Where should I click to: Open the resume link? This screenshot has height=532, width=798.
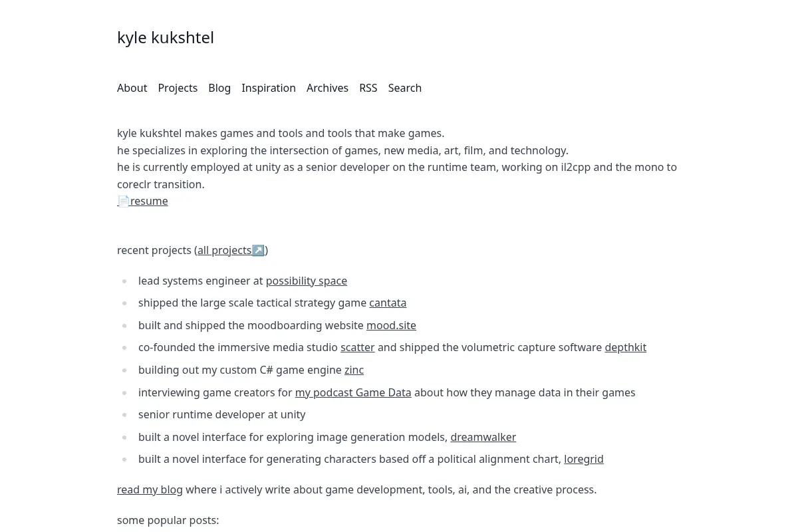pyautogui.click(x=149, y=201)
